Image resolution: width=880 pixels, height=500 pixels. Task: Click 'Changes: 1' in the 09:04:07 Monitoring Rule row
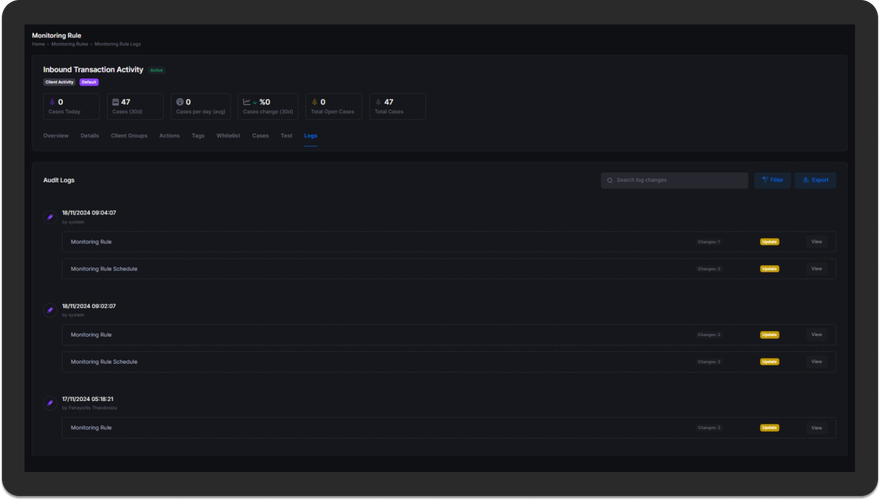(x=709, y=242)
